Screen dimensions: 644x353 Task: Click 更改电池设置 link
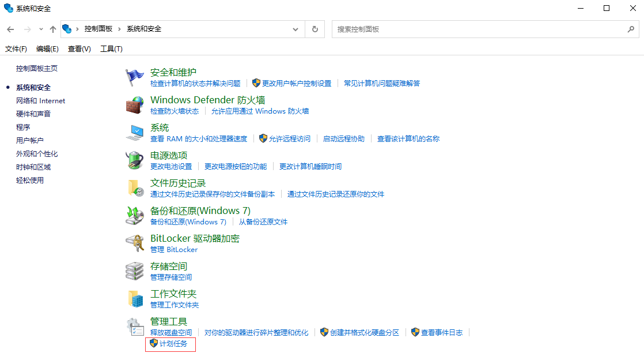171,167
